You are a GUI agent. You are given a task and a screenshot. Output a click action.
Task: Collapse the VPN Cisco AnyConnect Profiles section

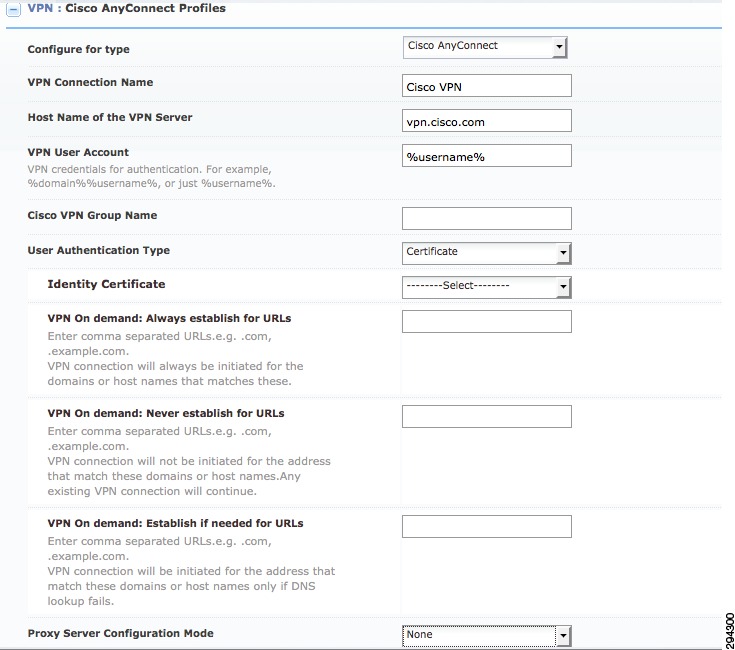(x=13, y=9)
